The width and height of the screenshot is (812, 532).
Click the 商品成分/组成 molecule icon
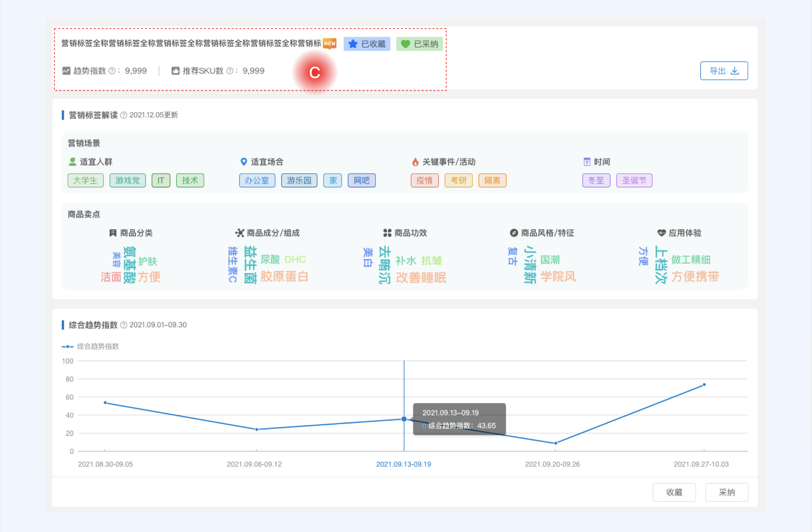[x=240, y=233]
